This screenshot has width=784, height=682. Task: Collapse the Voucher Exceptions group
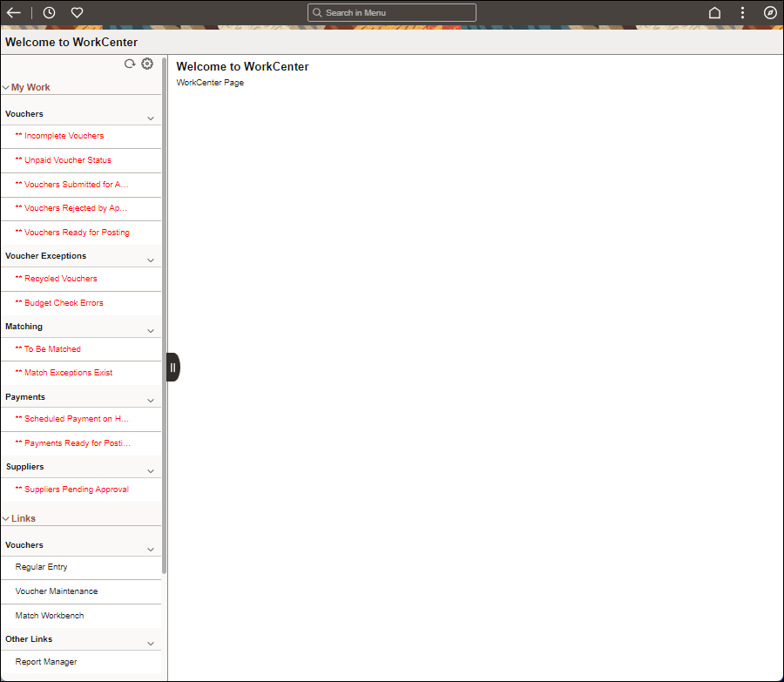pos(151,260)
